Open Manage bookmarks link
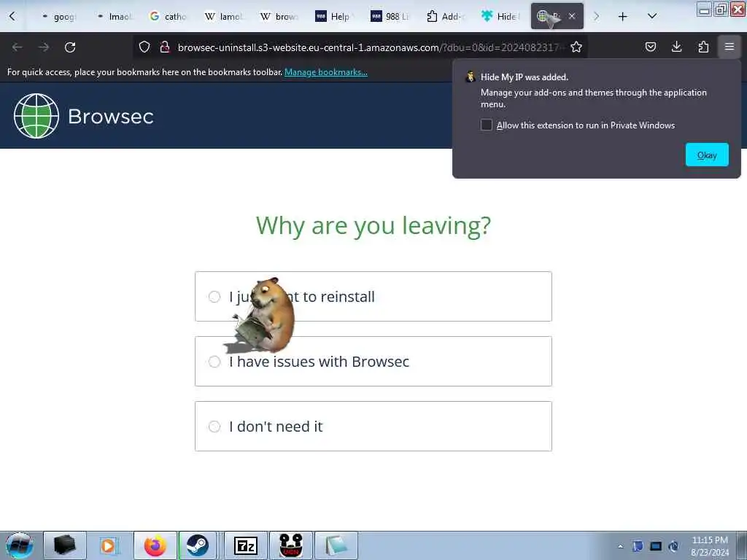This screenshot has height=560, width=747. [326, 72]
